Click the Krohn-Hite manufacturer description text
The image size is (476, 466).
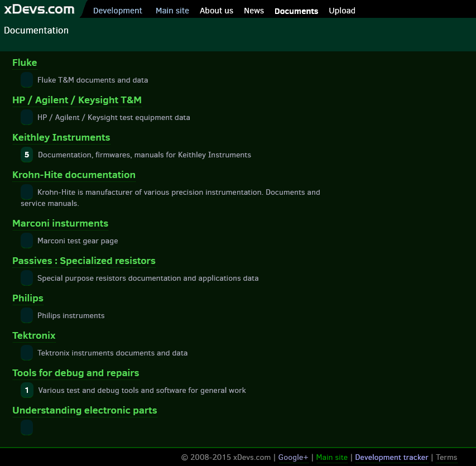[170, 198]
